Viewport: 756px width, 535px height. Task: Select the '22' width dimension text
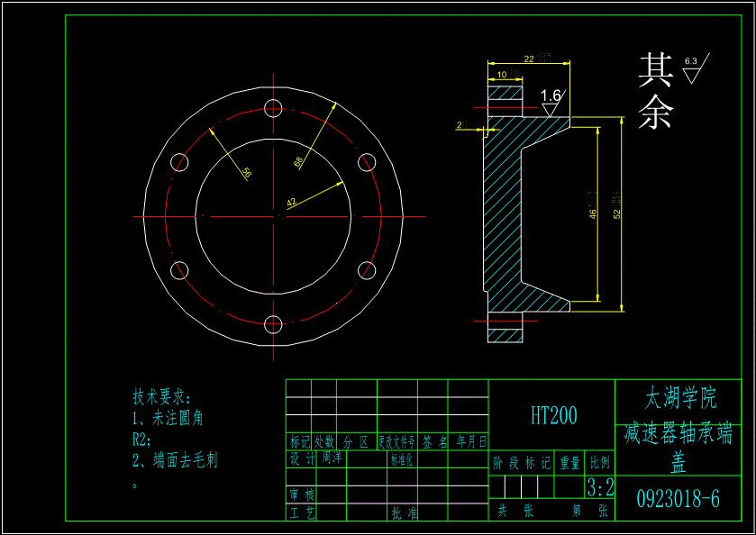pos(529,59)
